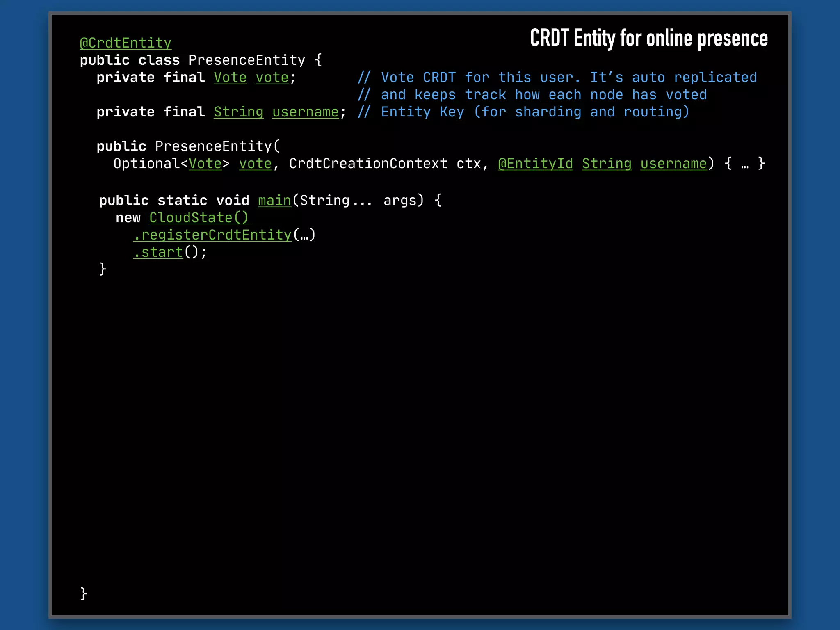Screen dimensions: 840x630
Task: Click the Vote link inside 'Optional<Vote>'
Action: coord(205,164)
